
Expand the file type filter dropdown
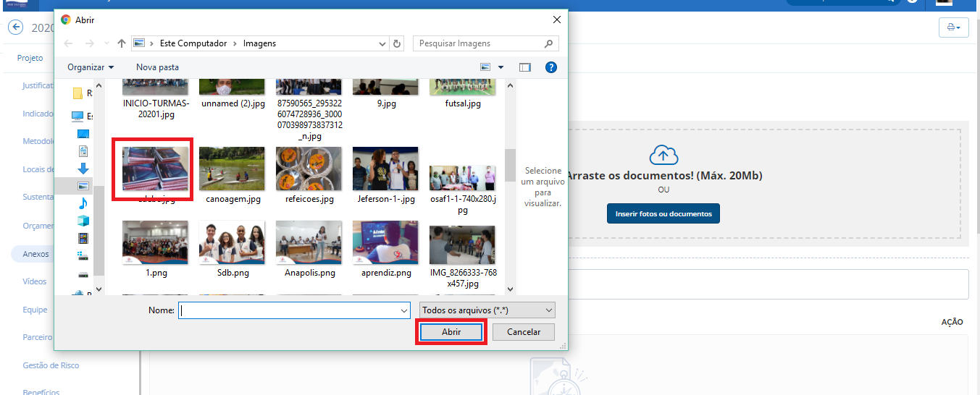pyautogui.click(x=487, y=310)
